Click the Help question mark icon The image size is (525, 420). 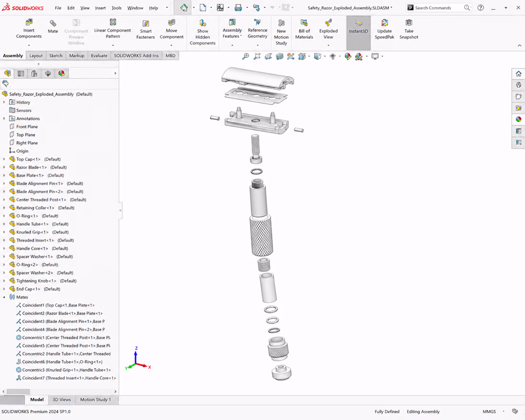click(x=481, y=7)
